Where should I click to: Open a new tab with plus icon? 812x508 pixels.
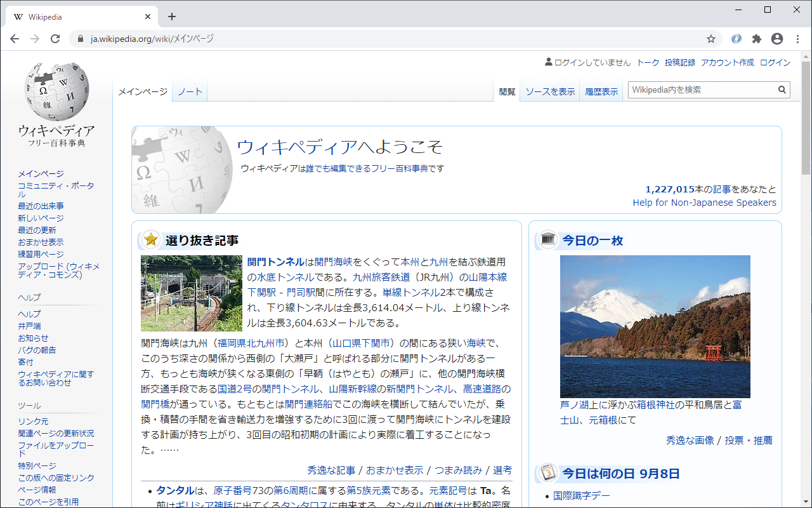point(171,17)
